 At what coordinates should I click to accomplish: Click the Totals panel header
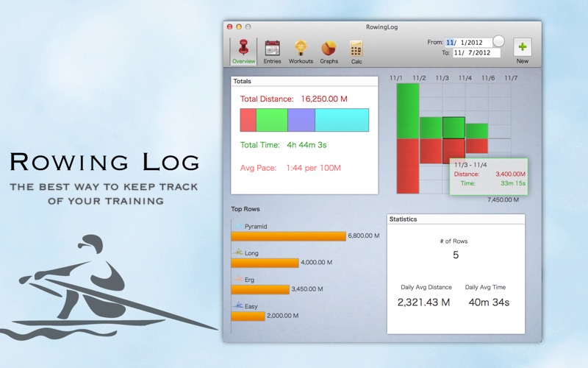[x=304, y=81]
